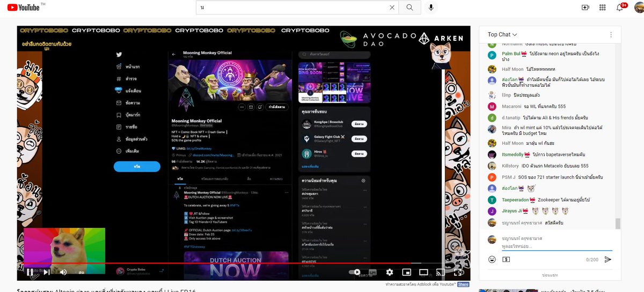Select chat author Mira
Image resolution: width=644 pixels, height=292 pixels.
point(507,128)
